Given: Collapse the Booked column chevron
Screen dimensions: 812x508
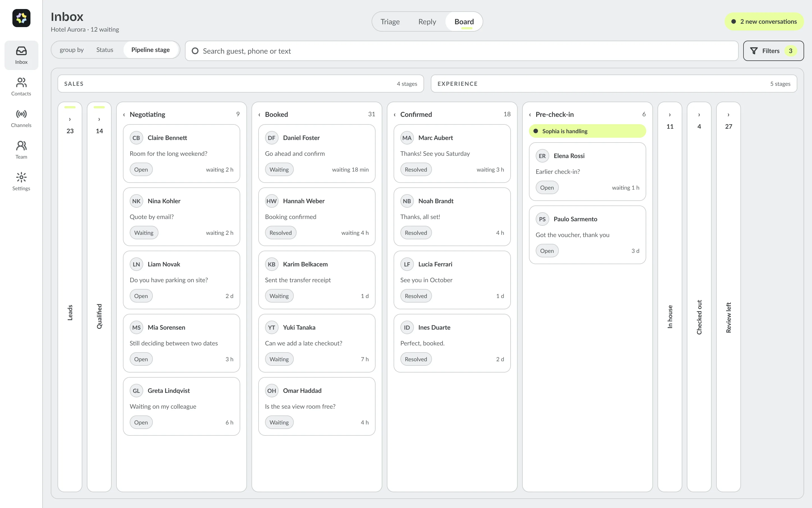Looking at the screenshot, I should 259,115.
